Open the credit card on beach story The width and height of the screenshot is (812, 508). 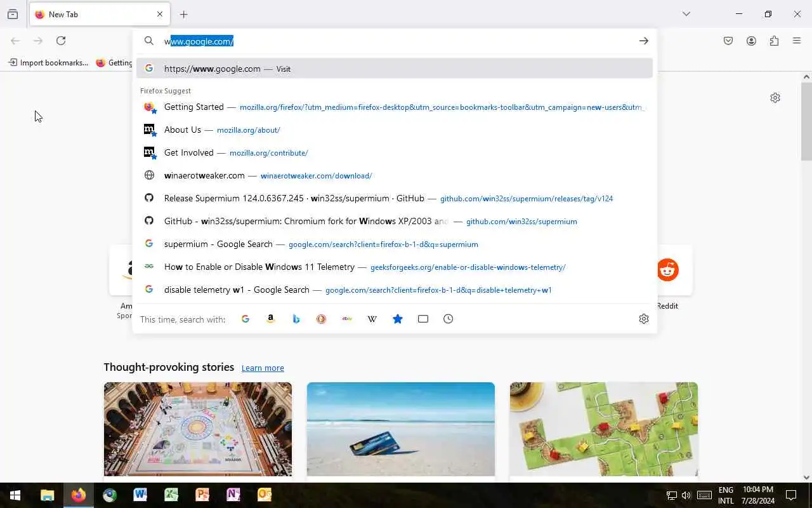point(401,429)
